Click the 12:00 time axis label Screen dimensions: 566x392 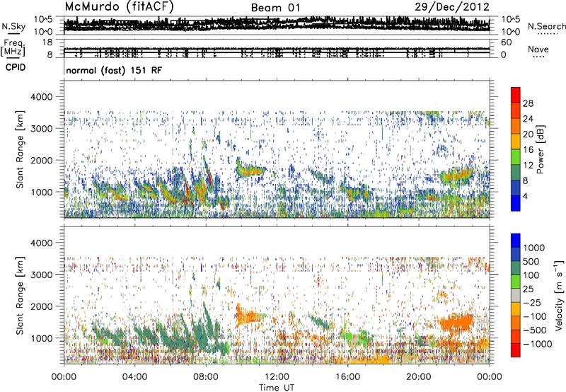coord(277,377)
